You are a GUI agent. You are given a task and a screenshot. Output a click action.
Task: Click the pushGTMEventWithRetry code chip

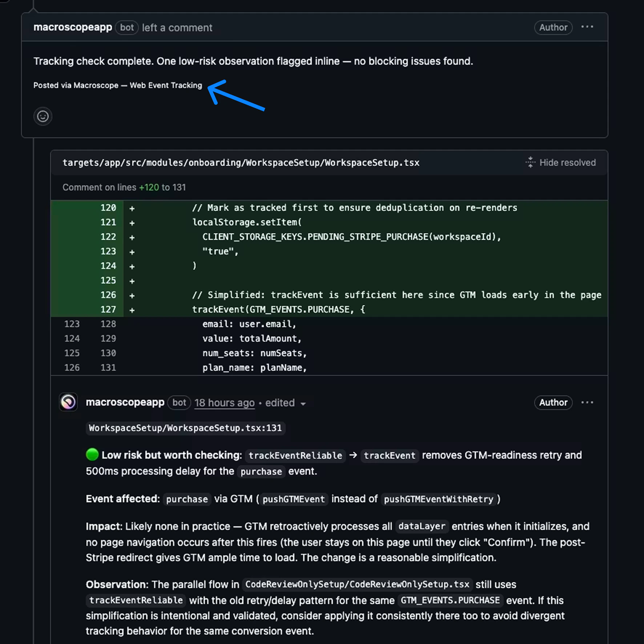[x=439, y=499]
